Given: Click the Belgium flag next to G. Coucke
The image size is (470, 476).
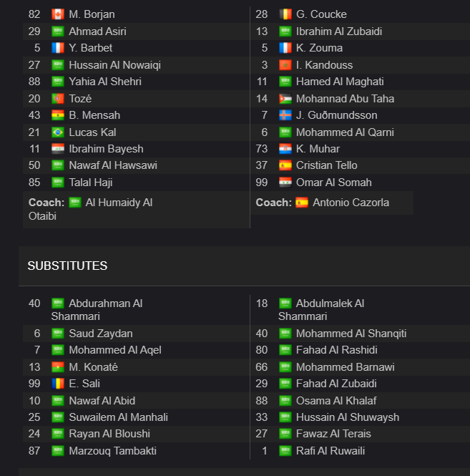Looking at the screenshot, I should (285, 14).
